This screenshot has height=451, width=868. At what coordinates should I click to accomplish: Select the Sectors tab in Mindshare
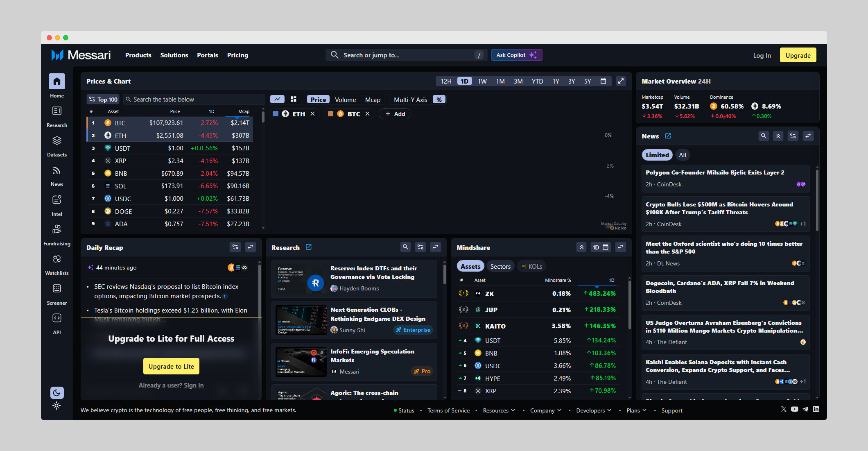(500, 266)
